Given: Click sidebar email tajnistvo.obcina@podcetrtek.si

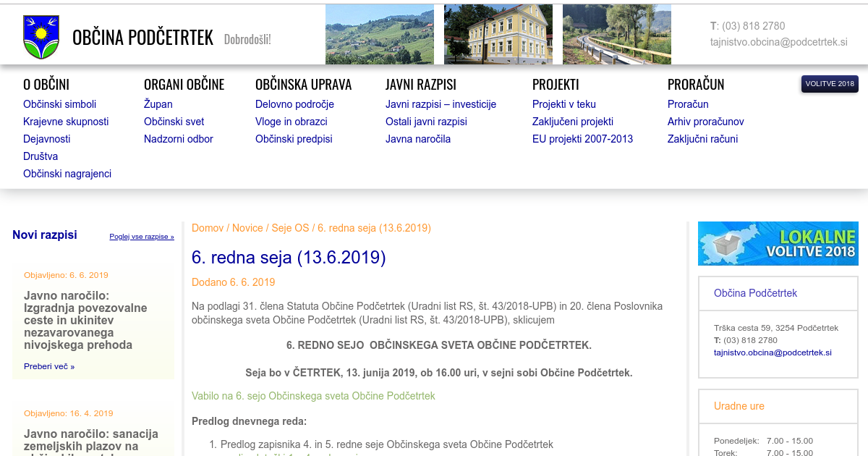Looking at the screenshot, I should [773, 352].
